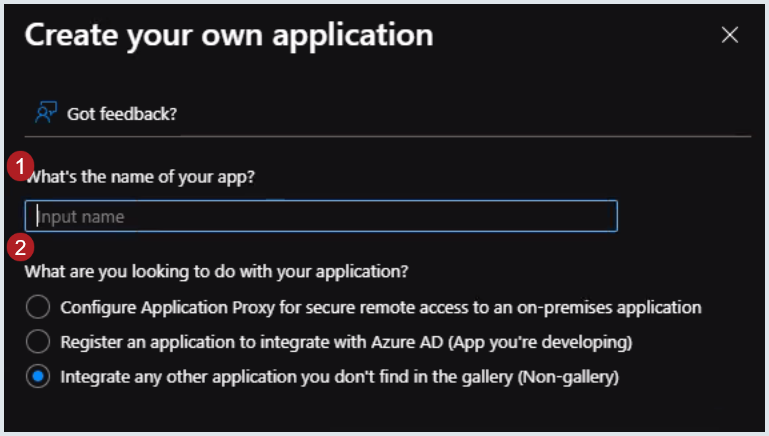769x436 pixels.
Task: Click the red step 1 marker
Action: 20,166
